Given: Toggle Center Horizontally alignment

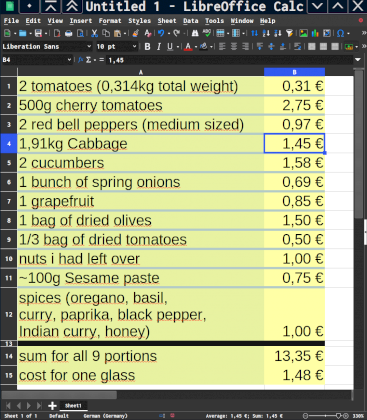Looking at the screenshot, I should (234, 47).
